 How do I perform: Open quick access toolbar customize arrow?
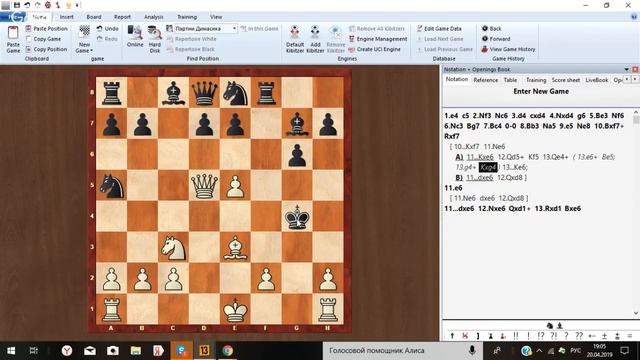point(78,5)
